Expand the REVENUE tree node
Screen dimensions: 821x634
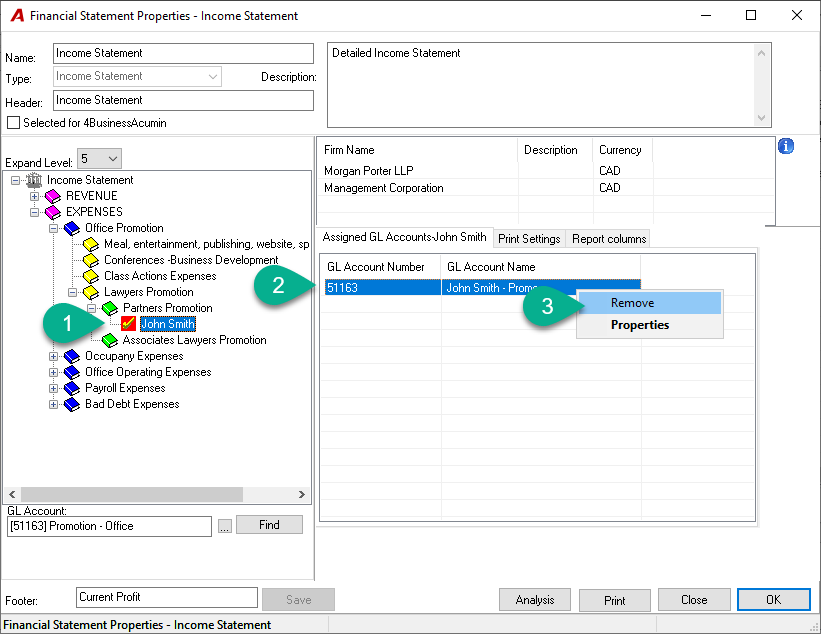click(35, 196)
